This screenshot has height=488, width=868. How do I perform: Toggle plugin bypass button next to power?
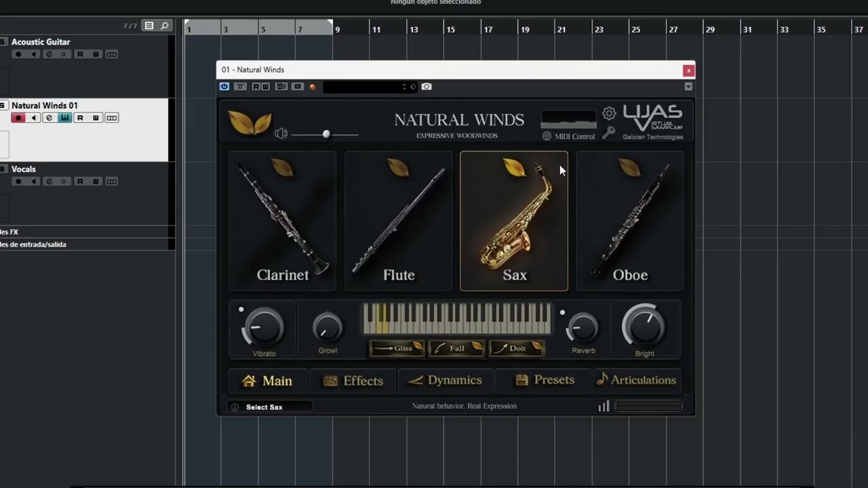tap(240, 87)
